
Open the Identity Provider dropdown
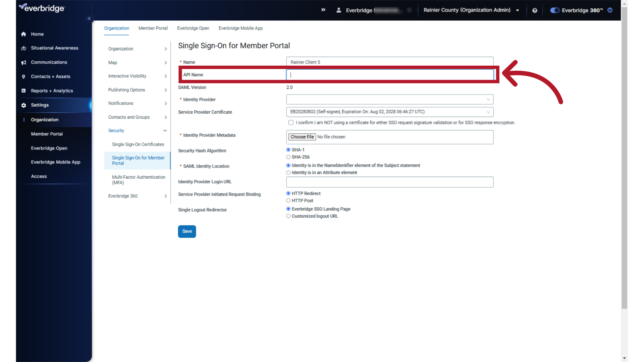tap(390, 100)
